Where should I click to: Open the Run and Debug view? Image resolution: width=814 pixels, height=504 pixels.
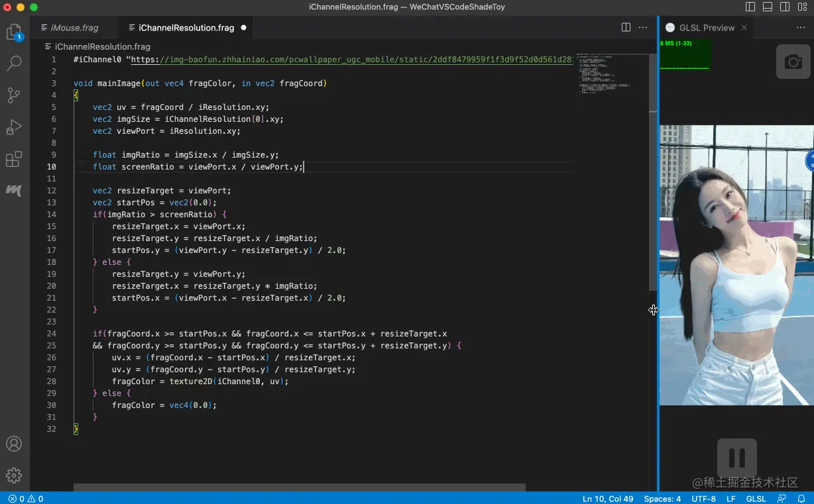coord(14,127)
